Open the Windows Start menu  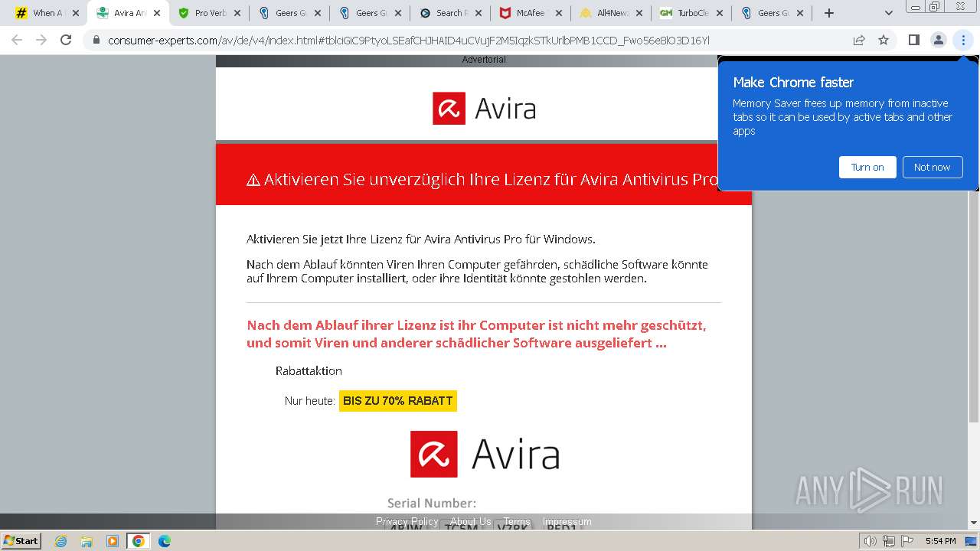click(21, 540)
